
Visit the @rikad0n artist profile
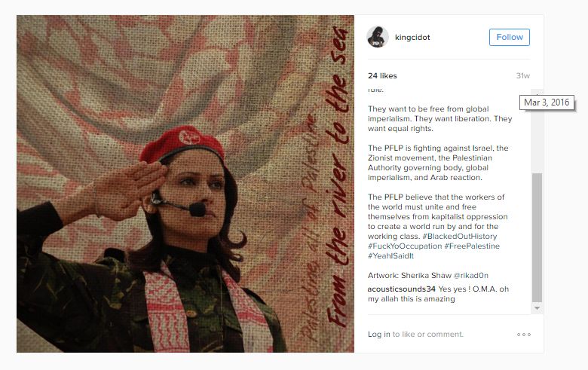coord(470,275)
